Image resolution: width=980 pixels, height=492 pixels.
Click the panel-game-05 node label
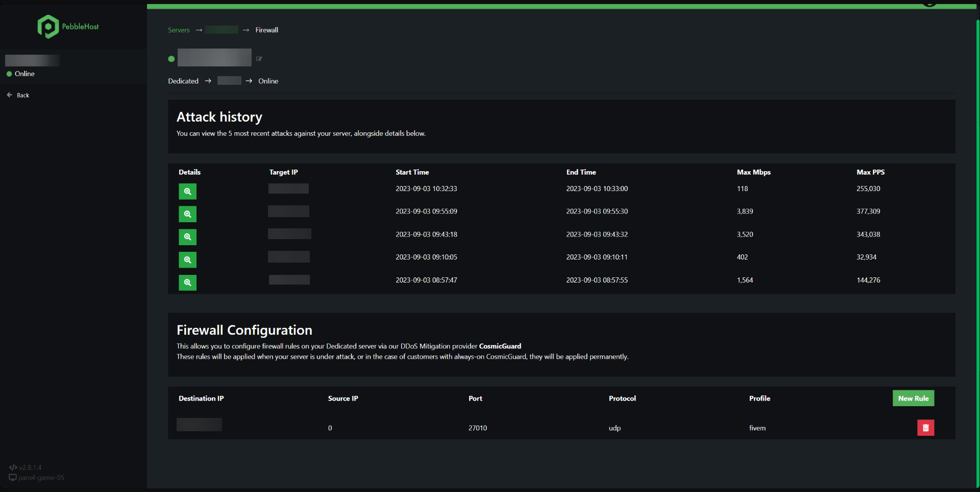click(x=41, y=478)
